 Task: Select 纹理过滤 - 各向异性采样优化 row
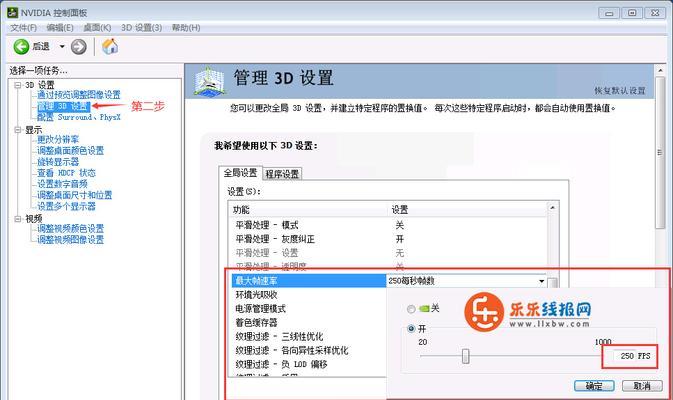tap(309, 351)
